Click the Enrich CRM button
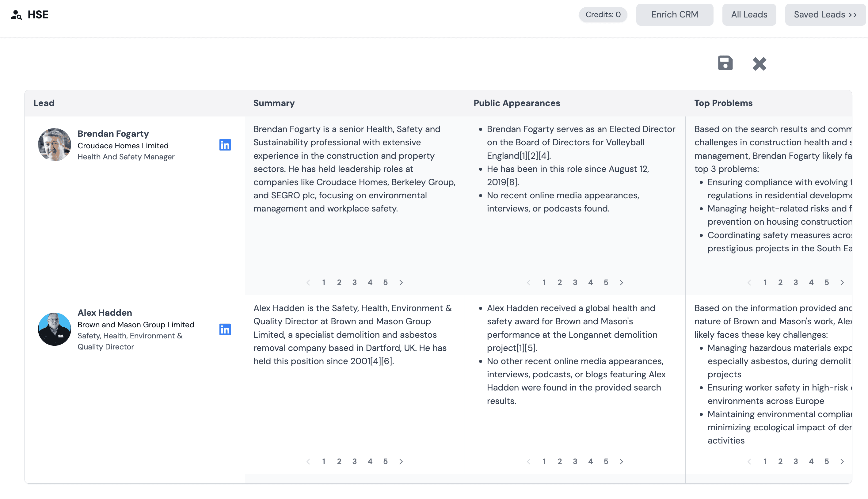Image resolution: width=868 pixels, height=499 pixels. tap(674, 14)
